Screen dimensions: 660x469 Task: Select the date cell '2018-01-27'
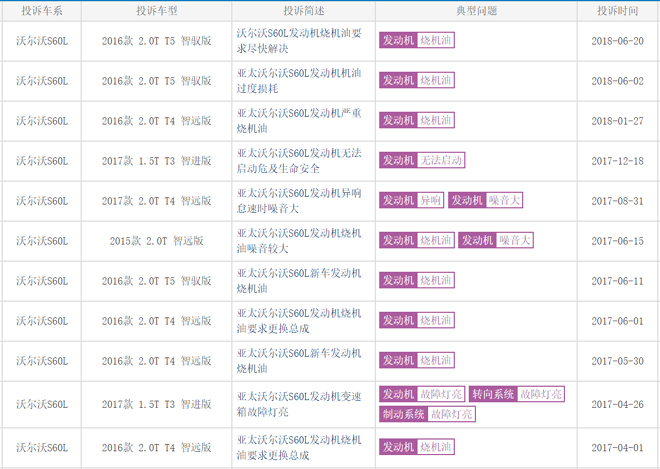coord(617,121)
